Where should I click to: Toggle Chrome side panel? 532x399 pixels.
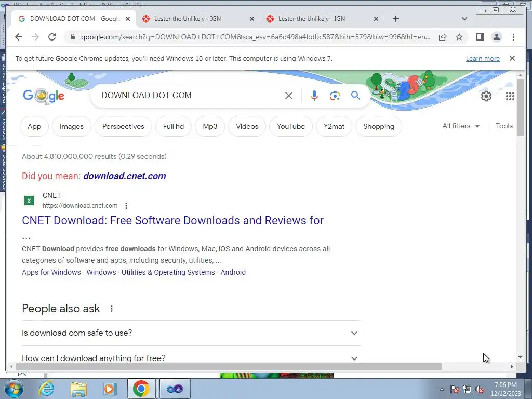tap(480, 37)
